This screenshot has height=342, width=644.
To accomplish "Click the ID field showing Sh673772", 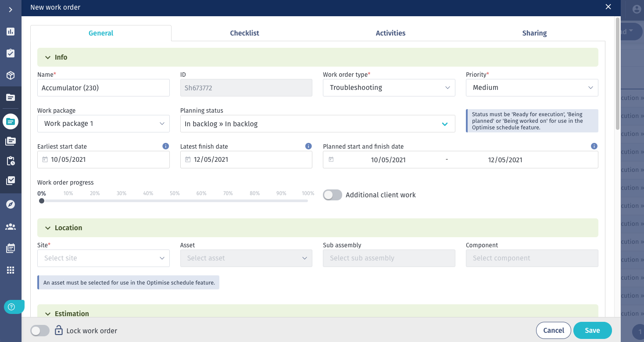I will (x=246, y=88).
